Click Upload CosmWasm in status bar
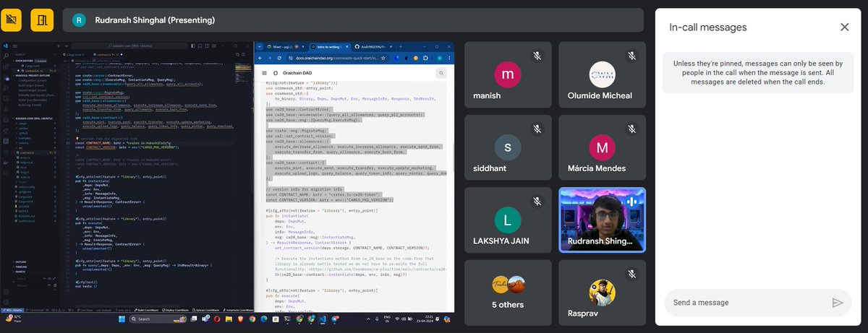Viewport: 868px width, 333px height. click(206, 310)
